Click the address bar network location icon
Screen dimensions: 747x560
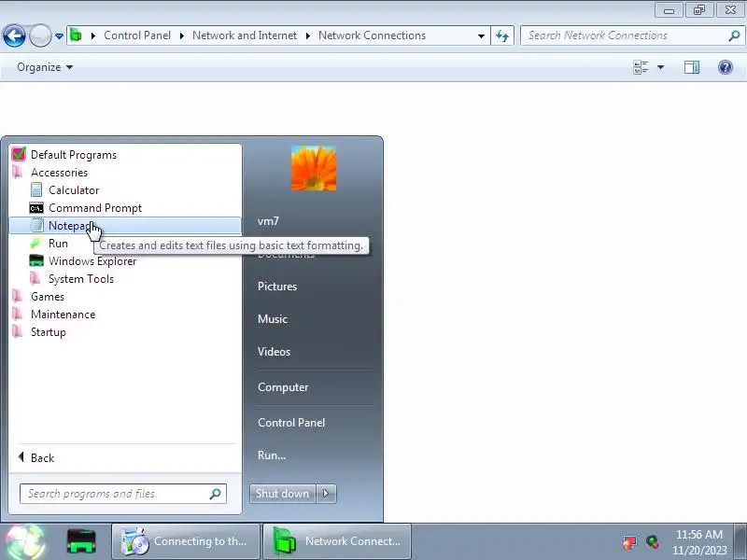pyautogui.click(x=77, y=35)
